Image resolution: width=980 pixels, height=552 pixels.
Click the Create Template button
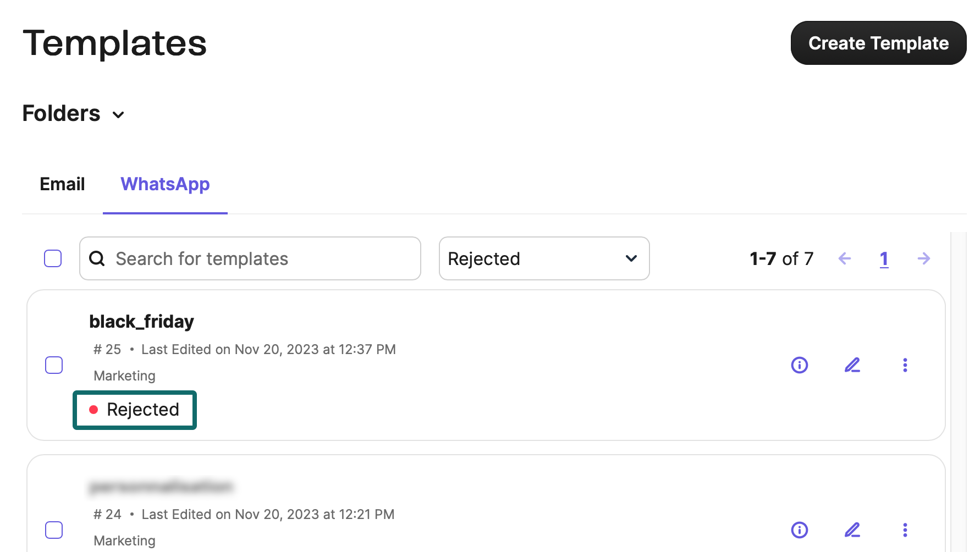pos(878,43)
